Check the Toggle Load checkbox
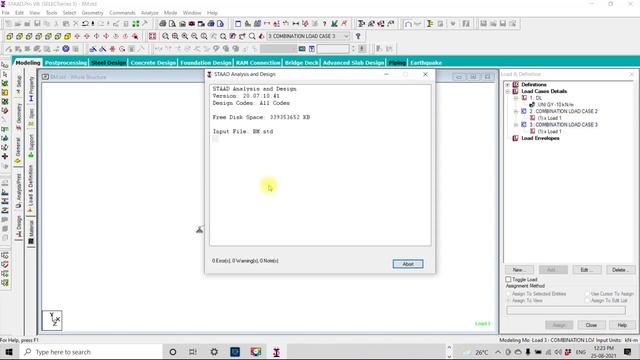 click(508, 280)
